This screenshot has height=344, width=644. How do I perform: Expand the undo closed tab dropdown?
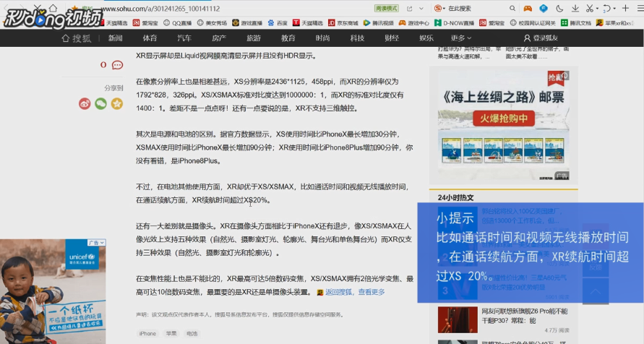point(615,9)
